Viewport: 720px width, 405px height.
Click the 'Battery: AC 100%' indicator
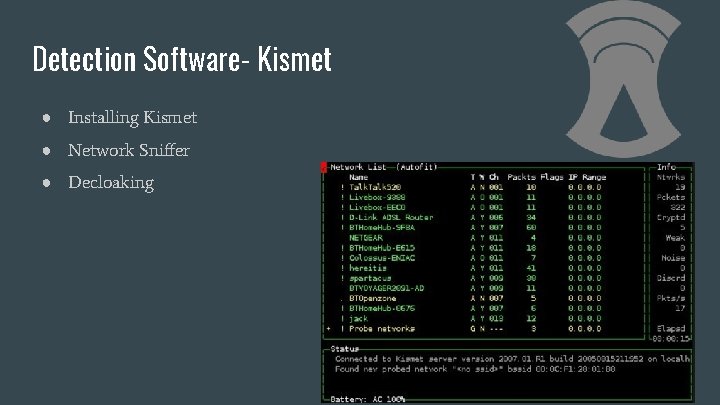(368, 399)
